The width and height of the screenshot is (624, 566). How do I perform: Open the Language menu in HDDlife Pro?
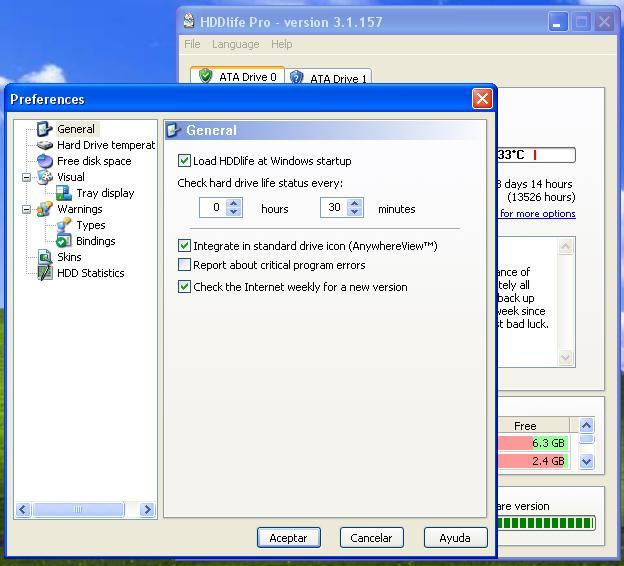[236, 44]
